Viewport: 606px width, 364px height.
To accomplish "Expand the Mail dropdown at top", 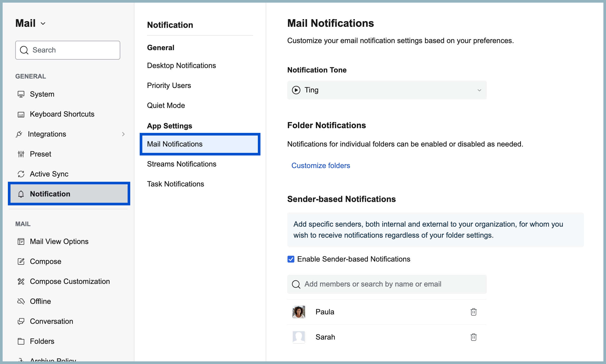I will [x=43, y=23].
